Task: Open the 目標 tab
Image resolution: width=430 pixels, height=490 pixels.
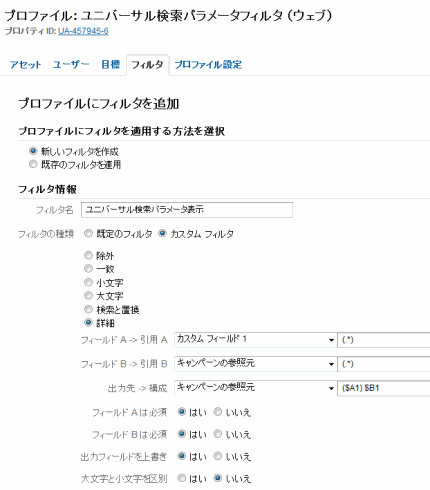Action: pos(110,65)
